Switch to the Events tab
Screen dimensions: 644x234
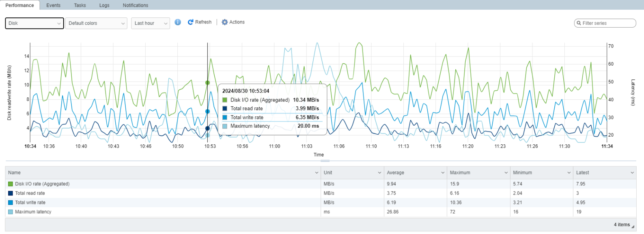point(54,5)
